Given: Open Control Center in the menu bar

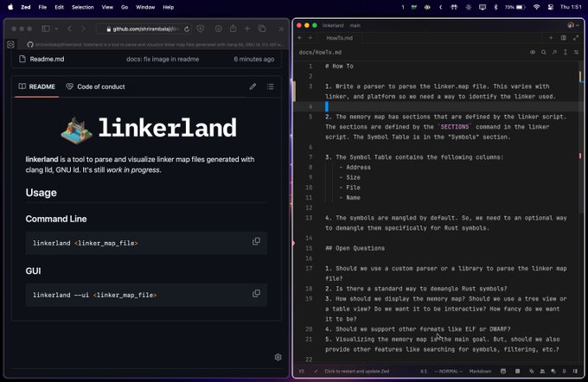Looking at the screenshot, I should pyautogui.click(x=550, y=7).
